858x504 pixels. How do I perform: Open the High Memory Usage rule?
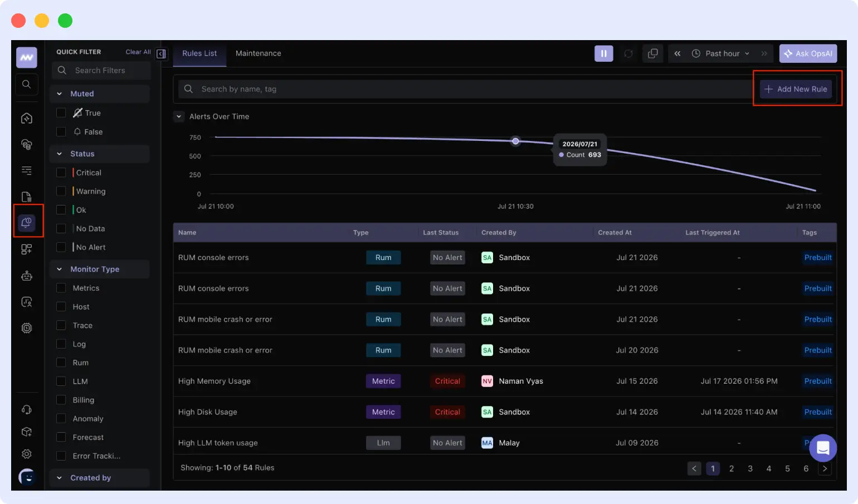pyautogui.click(x=214, y=381)
